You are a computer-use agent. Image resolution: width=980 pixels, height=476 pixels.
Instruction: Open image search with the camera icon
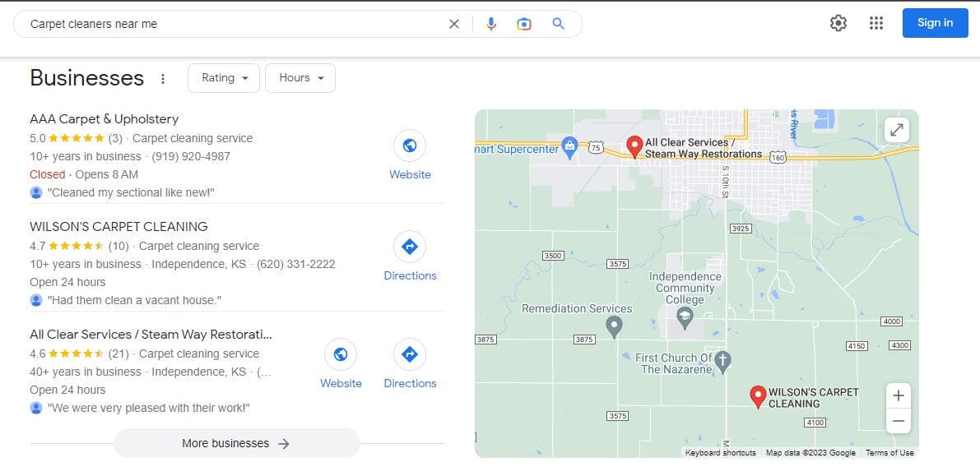point(524,24)
